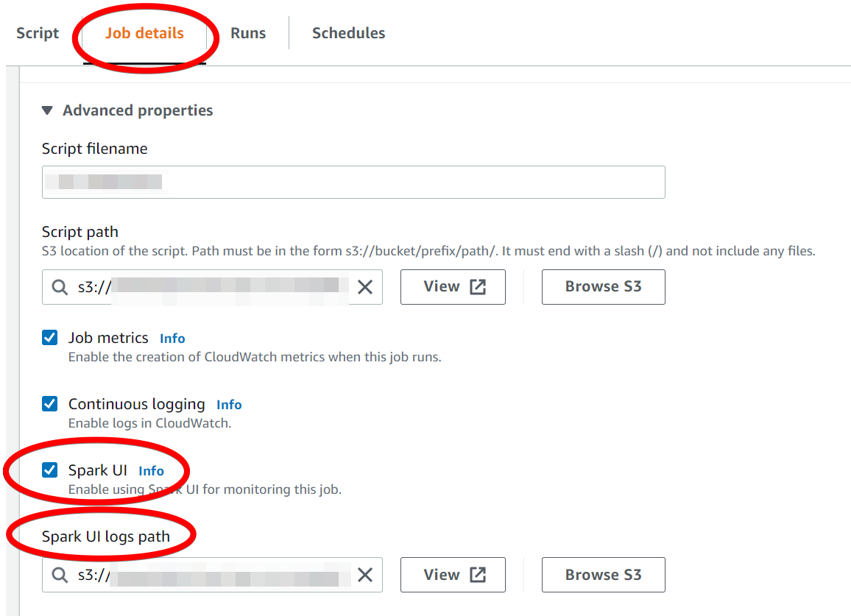Select the Schedules tab
Screen dimensions: 851x616
[348, 33]
